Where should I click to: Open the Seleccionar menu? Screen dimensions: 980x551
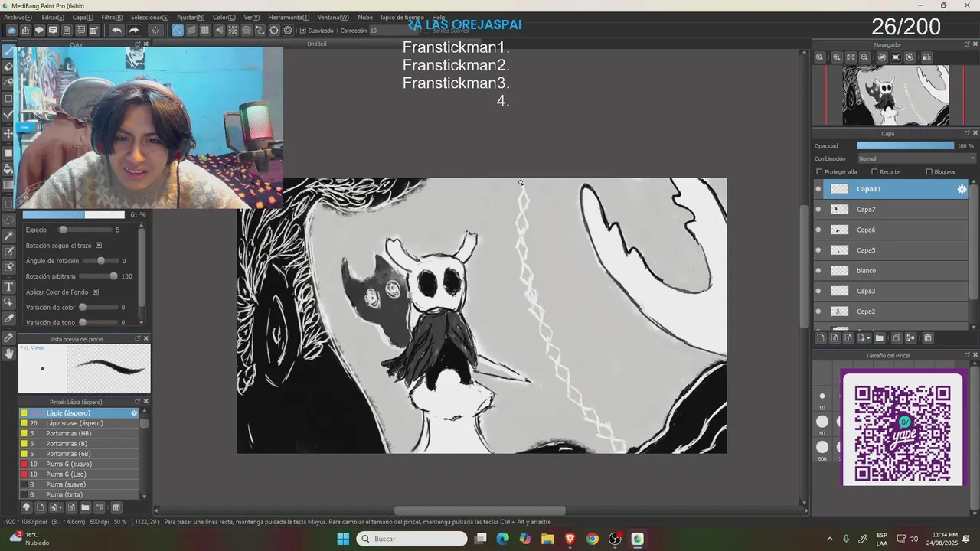pyautogui.click(x=150, y=17)
